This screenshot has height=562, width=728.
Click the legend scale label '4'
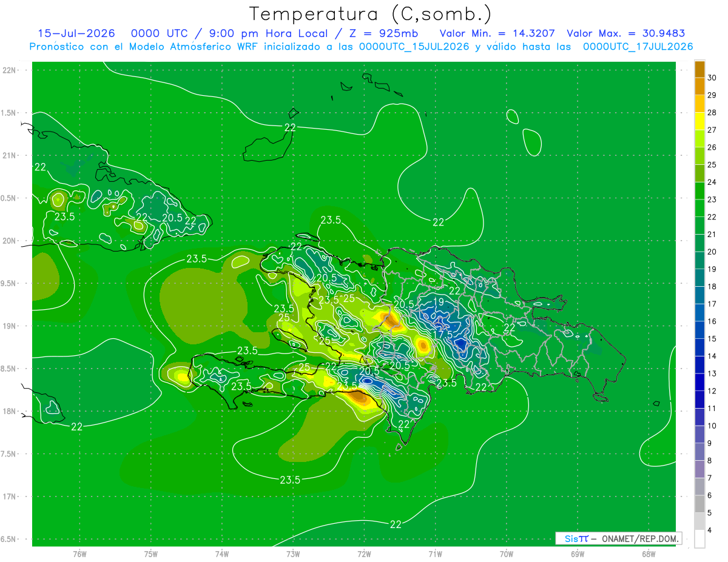coord(710,531)
